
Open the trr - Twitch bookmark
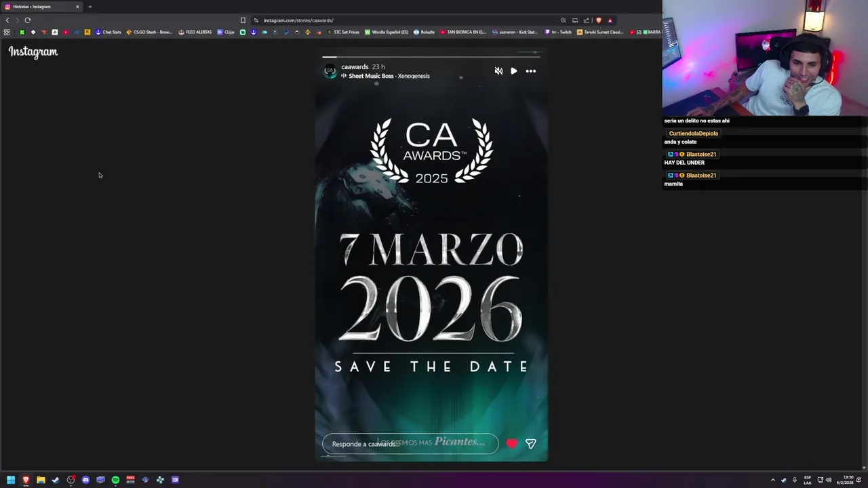tap(558, 32)
